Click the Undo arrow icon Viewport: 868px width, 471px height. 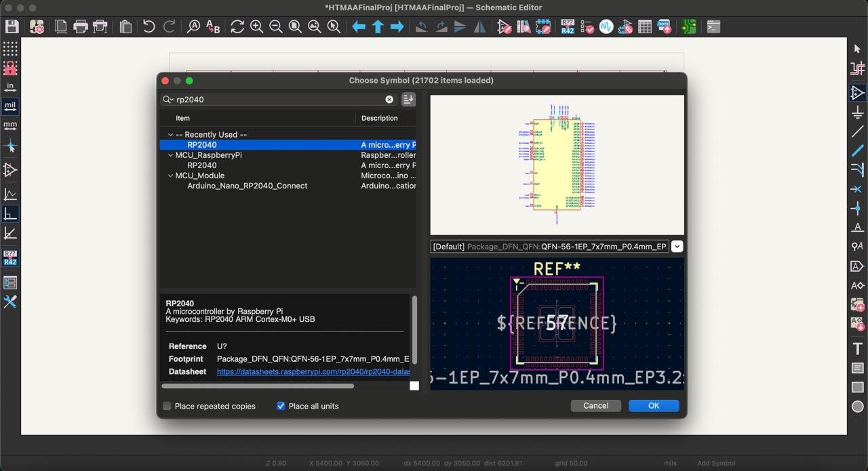[x=149, y=27]
